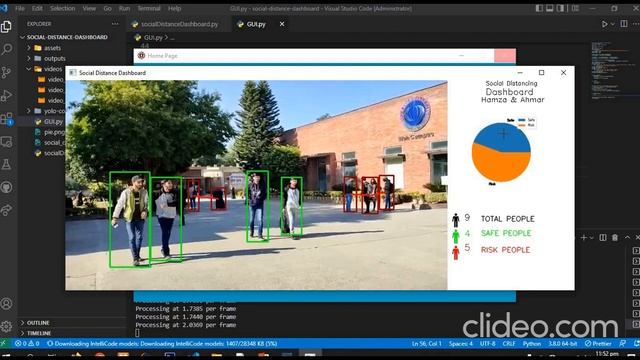The width and height of the screenshot is (640, 360).
Task: Click the remote window indicator in status bar
Action: pyautogui.click(x=4, y=344)
